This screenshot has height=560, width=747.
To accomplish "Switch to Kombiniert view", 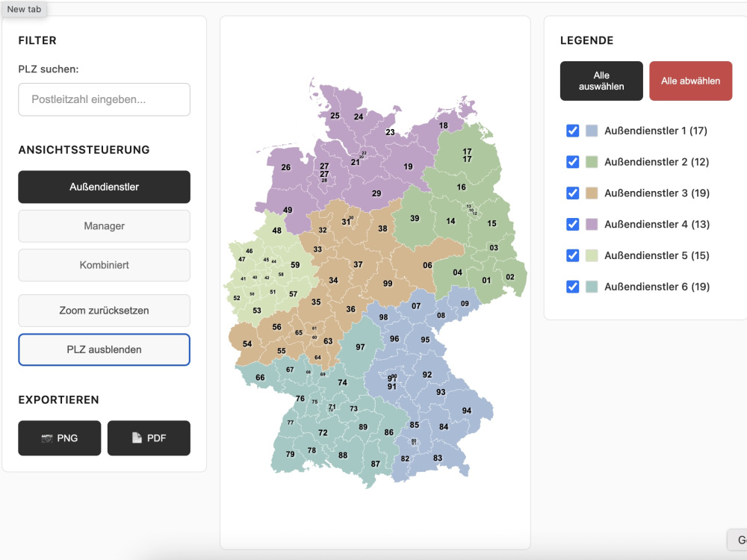I will 105,265.
